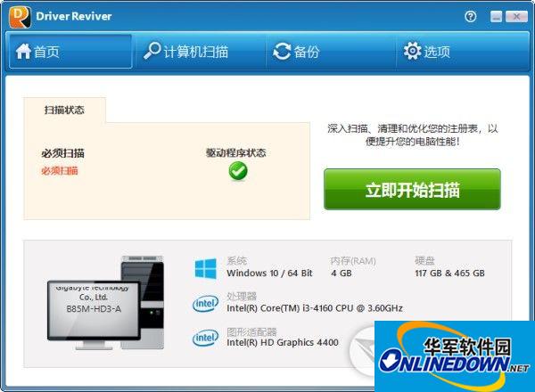The height and width of the screenshot is (392, 535).
Task: Click the Windows logo system icon
Action: (205, 268)
